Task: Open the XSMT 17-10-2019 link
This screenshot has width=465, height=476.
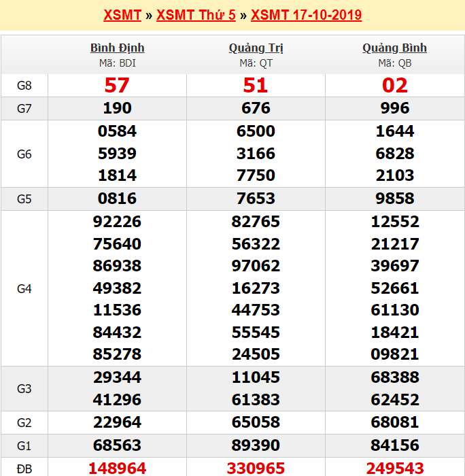Action: pos(306,15)
